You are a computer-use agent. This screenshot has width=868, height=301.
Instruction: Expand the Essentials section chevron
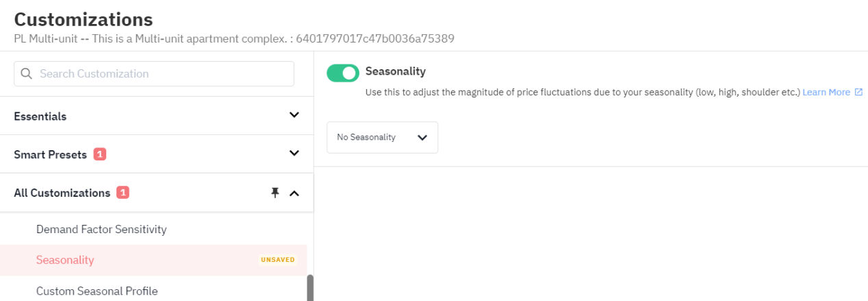[294, 115]
